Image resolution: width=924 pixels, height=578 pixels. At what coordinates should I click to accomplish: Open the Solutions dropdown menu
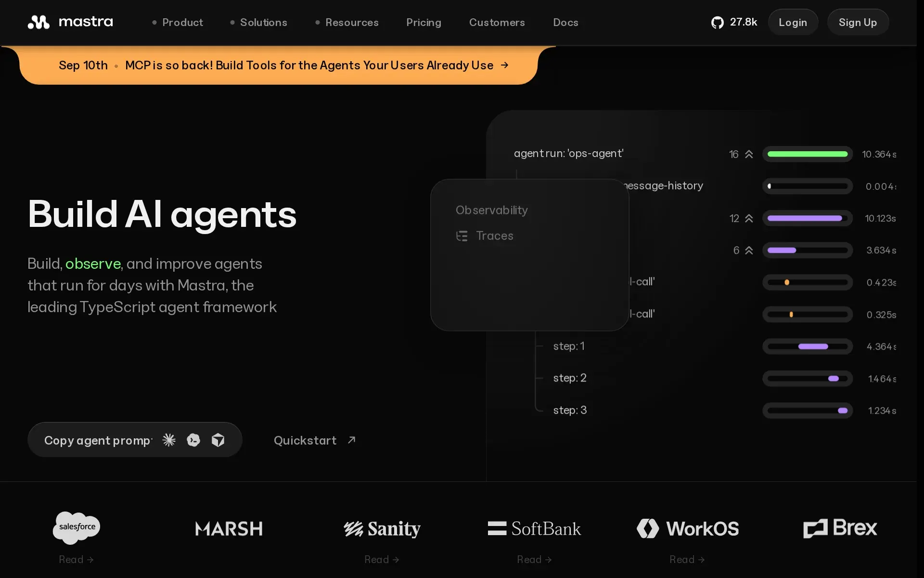pyautogui.click(x=258, y=22)
